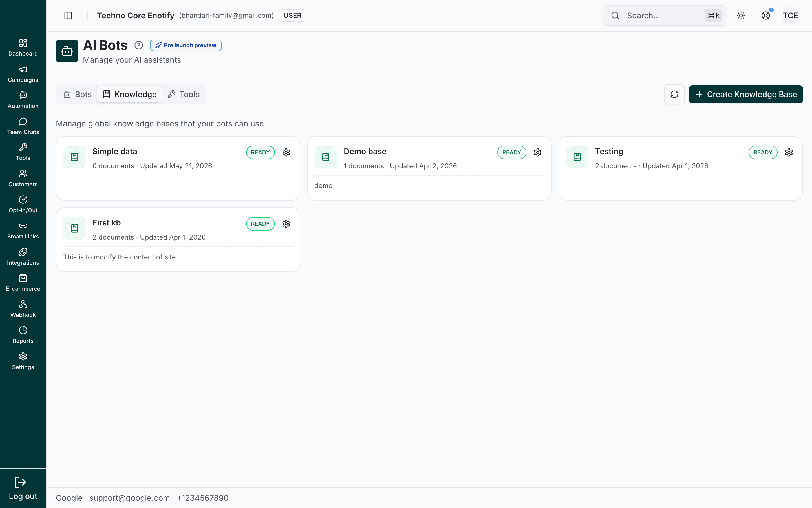Open Smart Links section
Screen dimensions: 812x508
tap(23, 231)
